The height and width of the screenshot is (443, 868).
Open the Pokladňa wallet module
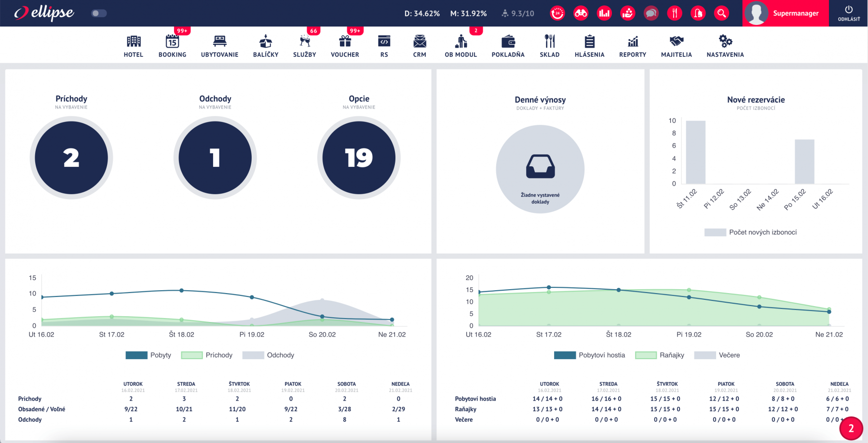508,46
